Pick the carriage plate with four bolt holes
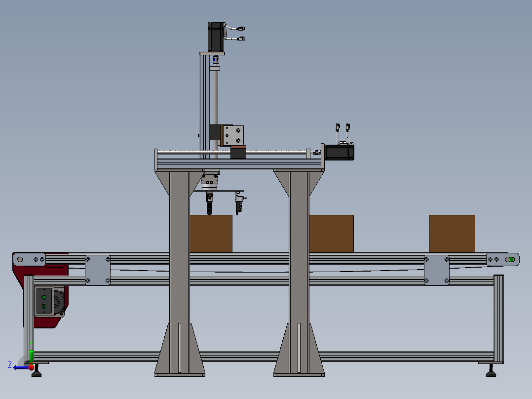Viewport: 532px width, 399px height. pyautogui.click(x=233, y=135)
